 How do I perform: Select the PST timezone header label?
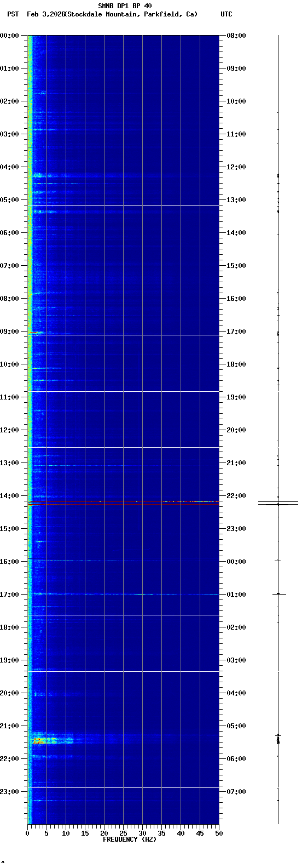(13, 14)
